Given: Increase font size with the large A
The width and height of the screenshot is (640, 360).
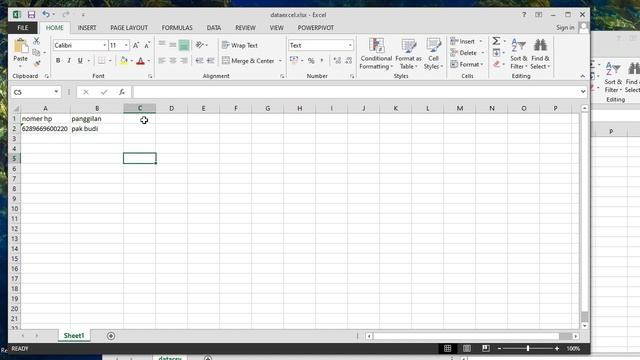Looking at the screenshot, I should [136, 45].
